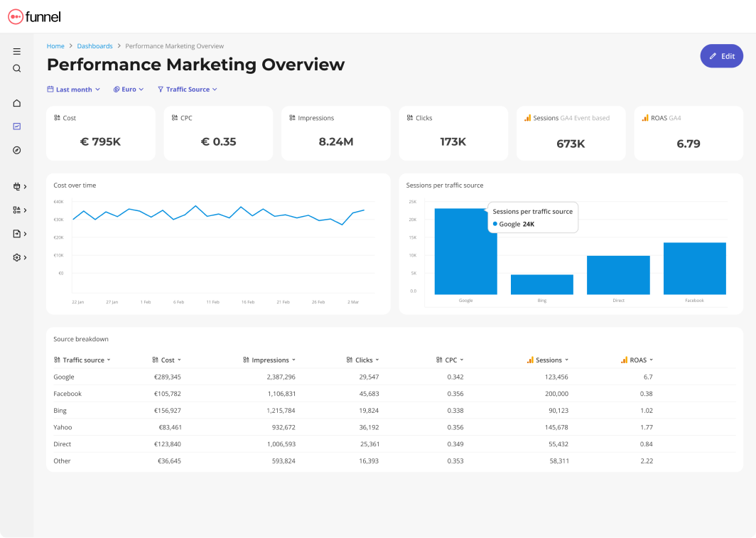Expand the Last month date dropdown
Screen dimensions: 756x538
pos(73,89)
